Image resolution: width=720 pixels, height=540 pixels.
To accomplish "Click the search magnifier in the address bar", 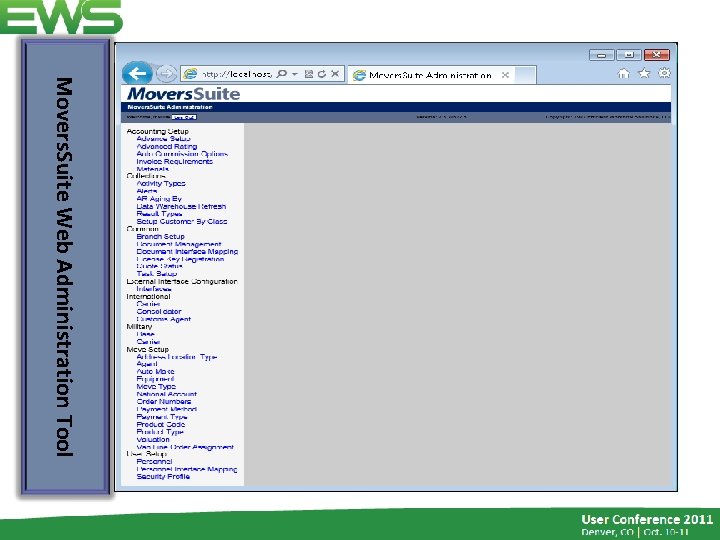I will pos(282,73).
